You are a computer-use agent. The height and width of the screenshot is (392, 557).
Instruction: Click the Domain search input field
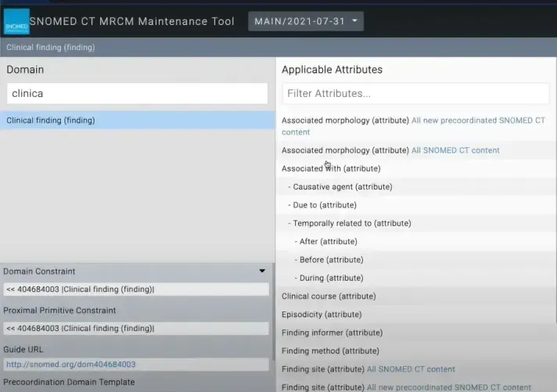[137, 93]
